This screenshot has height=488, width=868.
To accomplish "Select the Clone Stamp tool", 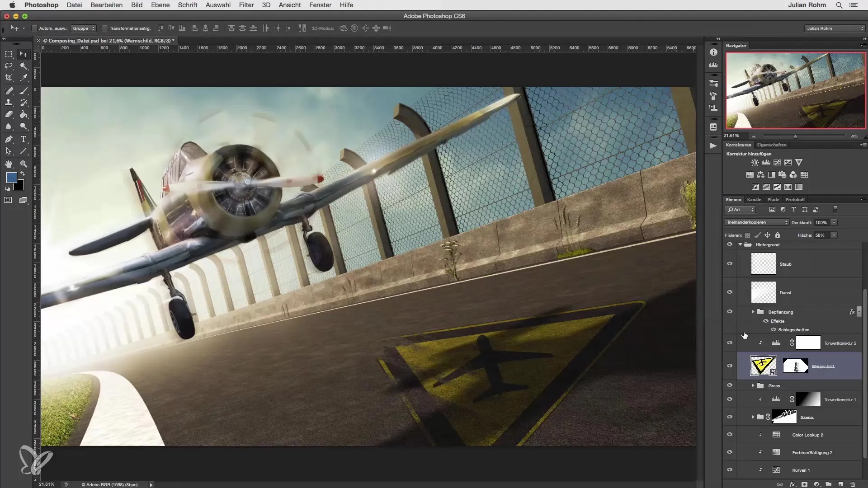I will (x=9, y=103).
